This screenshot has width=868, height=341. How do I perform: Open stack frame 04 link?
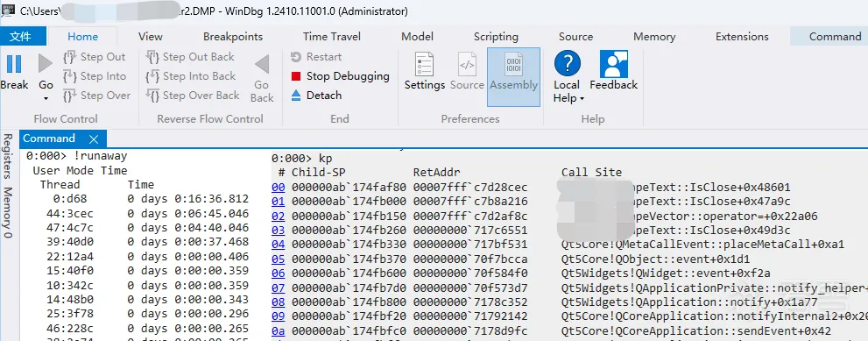[278, 245]
